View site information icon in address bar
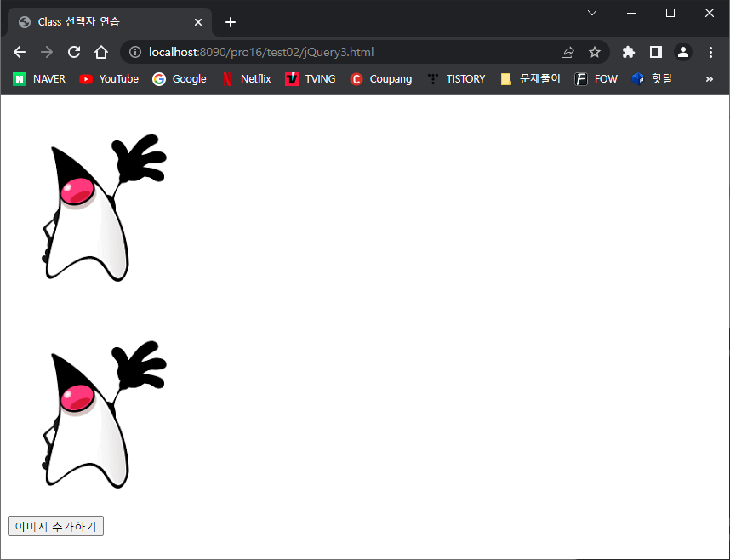Image resolution: width=730 pixels, height=560 pixels. click(135, 52)
